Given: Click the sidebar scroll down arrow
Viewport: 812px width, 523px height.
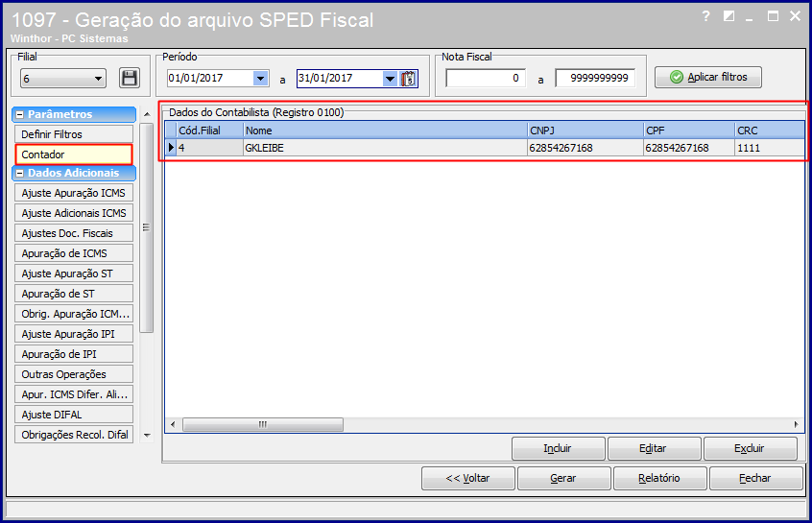Looking at the screenshot, I should coord(147,436).
